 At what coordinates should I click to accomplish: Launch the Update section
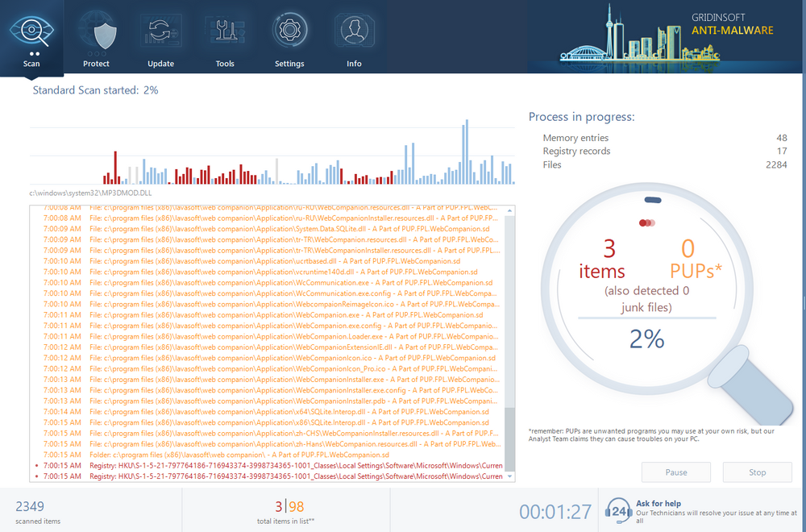click(160, 38)
